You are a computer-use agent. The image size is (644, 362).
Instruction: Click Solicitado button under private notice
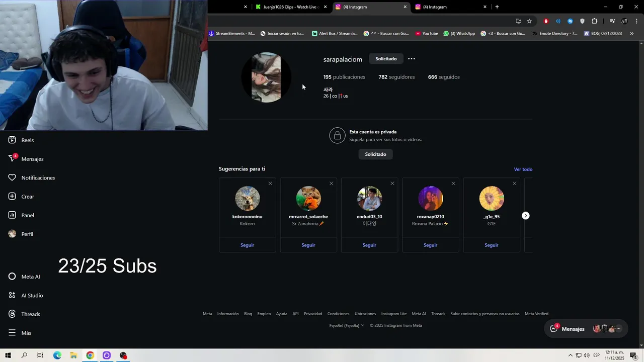coord(376,154)
